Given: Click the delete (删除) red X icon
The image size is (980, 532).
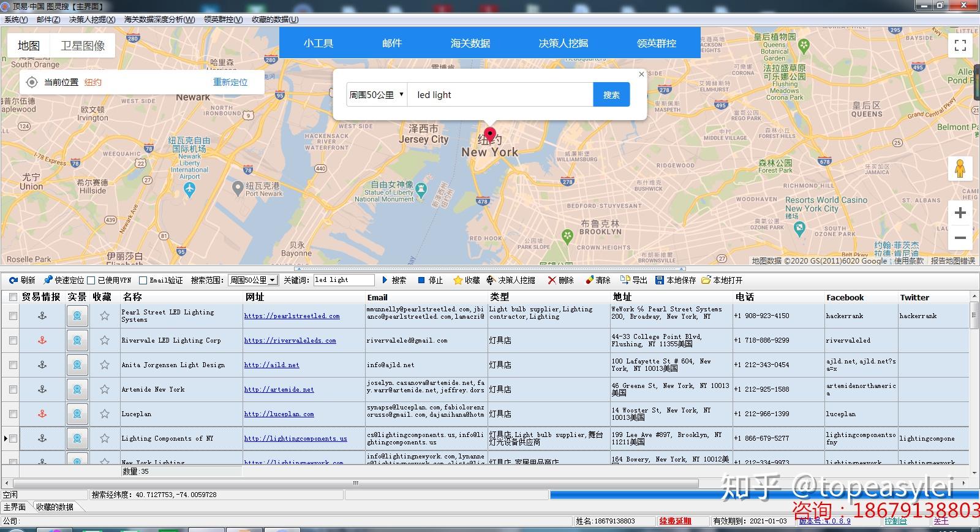Looking at the screenshot, I should 552,280.
